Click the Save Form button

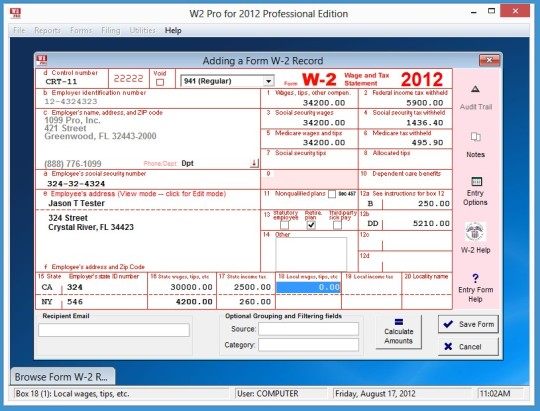468,324
